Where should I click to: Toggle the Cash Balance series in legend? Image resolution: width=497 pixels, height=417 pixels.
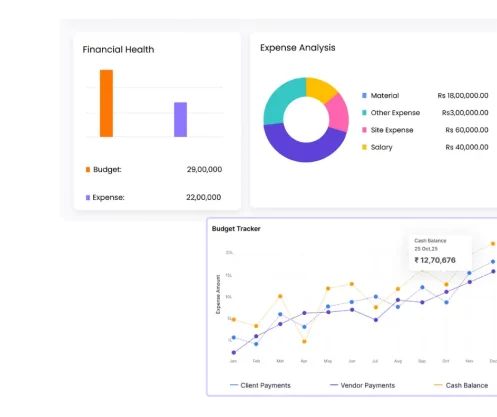(x=461, y=385)
